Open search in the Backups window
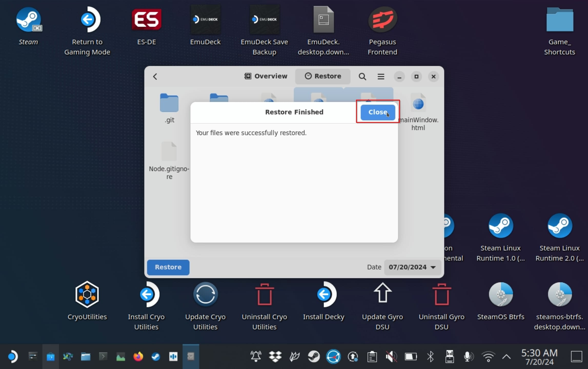Viewport: 588px width, 369px height. coord(362,76)
